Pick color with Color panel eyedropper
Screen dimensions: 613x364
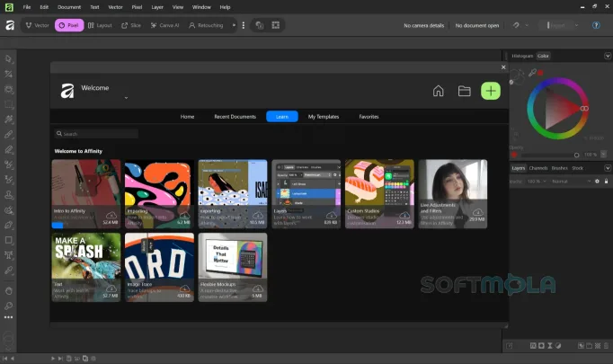tap(532, 72)
